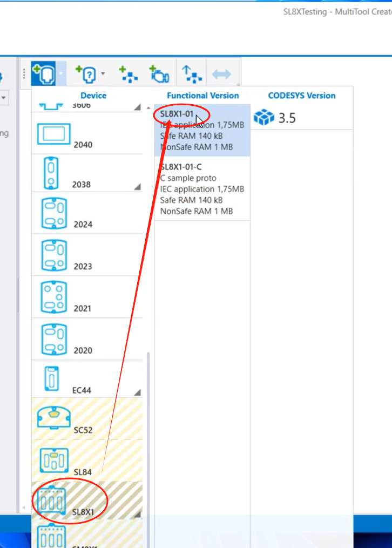Select the 2023 device entry

tap(54, 255)
